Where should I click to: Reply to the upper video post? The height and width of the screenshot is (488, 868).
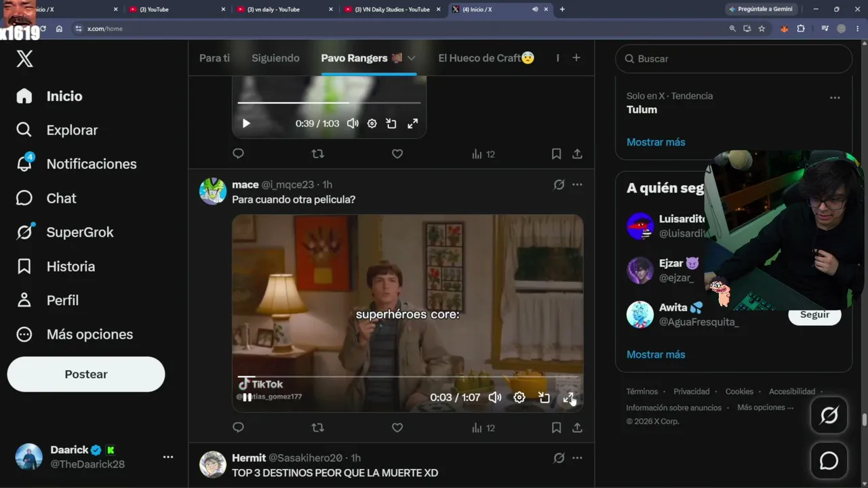(x=238, y=154)
